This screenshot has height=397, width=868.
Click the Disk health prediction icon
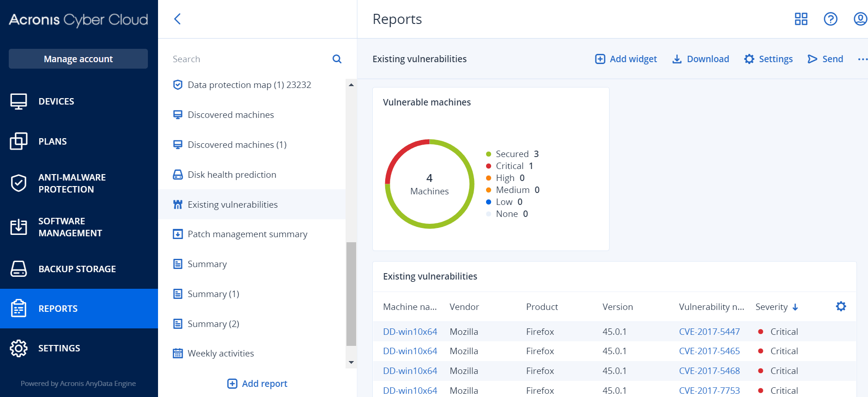click(177, 175)
